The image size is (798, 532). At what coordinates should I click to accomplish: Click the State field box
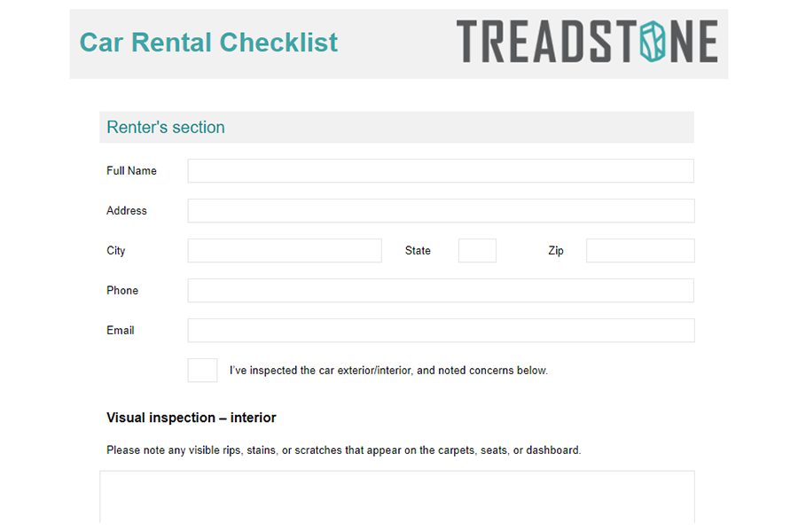coord(477,250)
